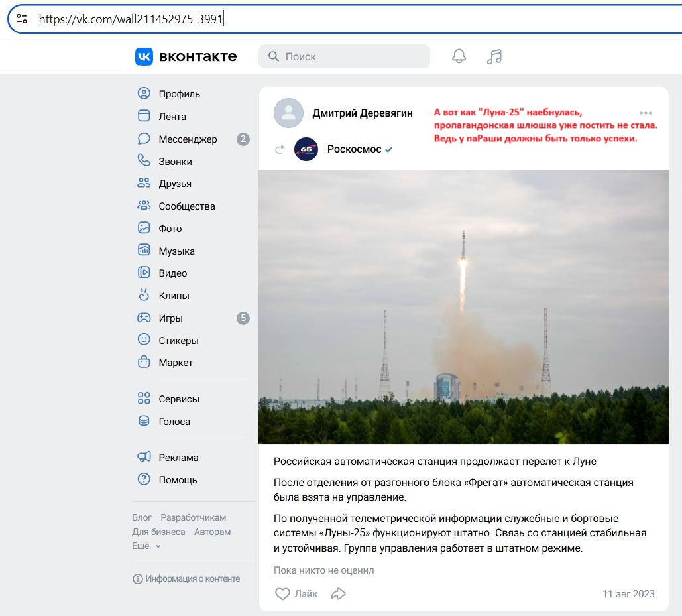Click the repost arrow icon beside Роскосмос
The image size is (682, 616).
(x=280, y=149)
